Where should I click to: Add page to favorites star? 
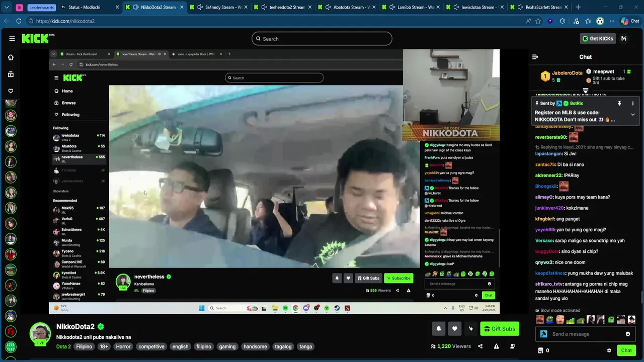(538, 21)
